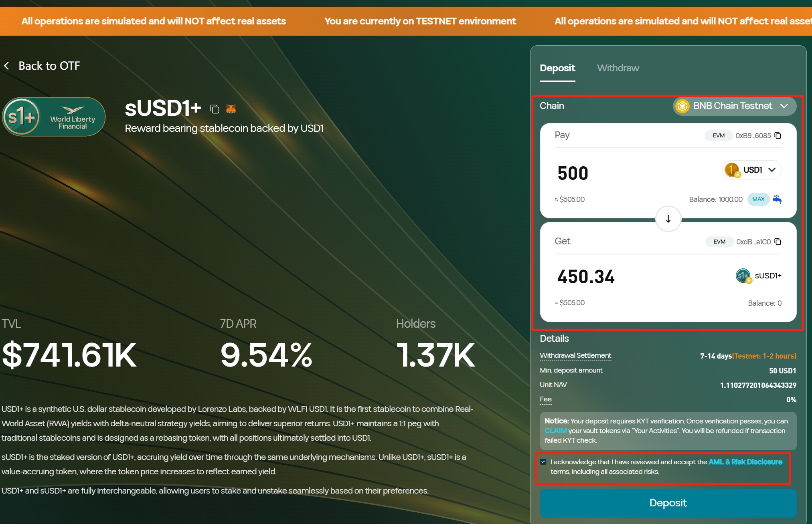Image resolution: width=812 pixels, height=524 pixels.
Task: Click the TESTNET environment banner message
Action: [x=420, y=21]
